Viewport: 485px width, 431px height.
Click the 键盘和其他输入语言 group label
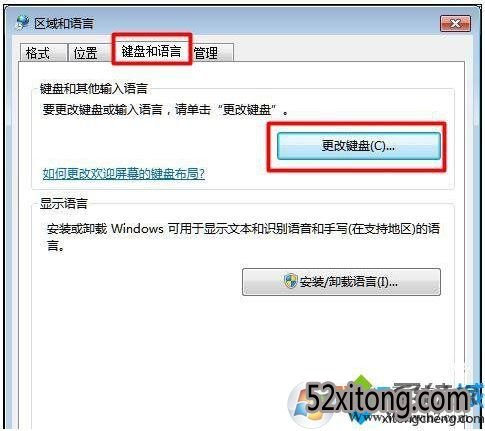tap(94, 89)
